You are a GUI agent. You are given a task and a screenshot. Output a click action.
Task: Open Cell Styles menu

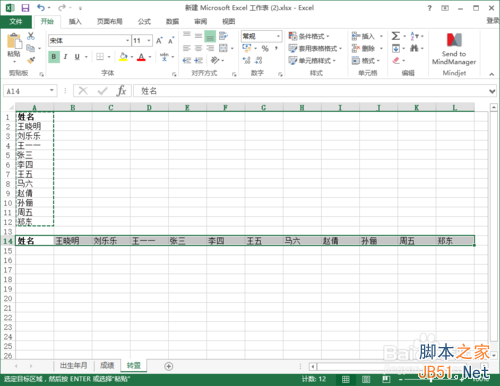[x=312, y=60]
